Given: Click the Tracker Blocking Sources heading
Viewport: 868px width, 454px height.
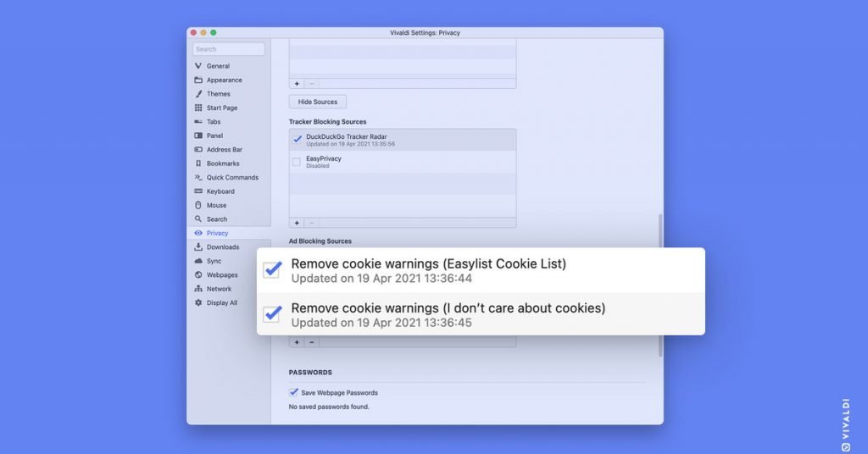Looking at the screenshot, I should click(x=328, y=122).
